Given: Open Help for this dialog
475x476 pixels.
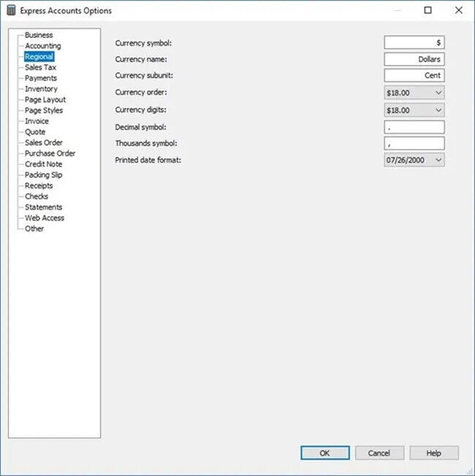Looking at the screenshot, I should [433, 453].
